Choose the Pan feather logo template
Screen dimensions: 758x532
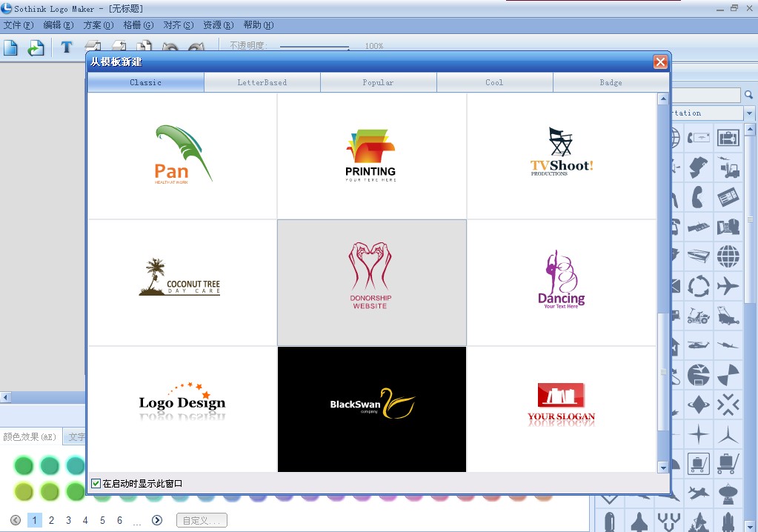pos(182,156)
